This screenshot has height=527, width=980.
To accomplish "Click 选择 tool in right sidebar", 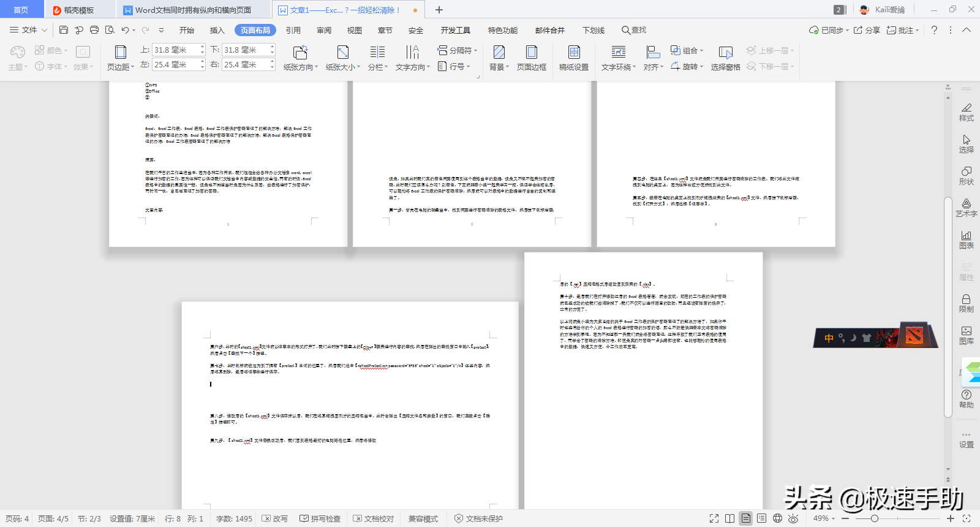I will [x=967, y=144].
